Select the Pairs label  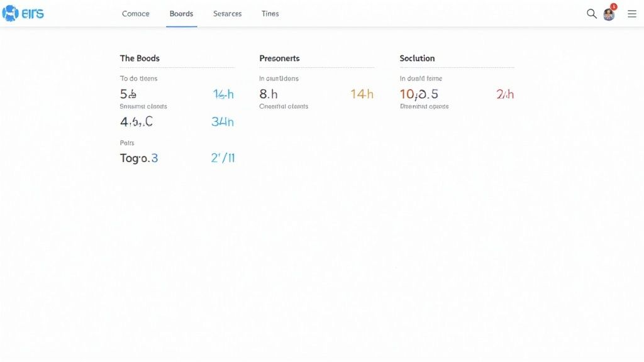click(127, 143)
